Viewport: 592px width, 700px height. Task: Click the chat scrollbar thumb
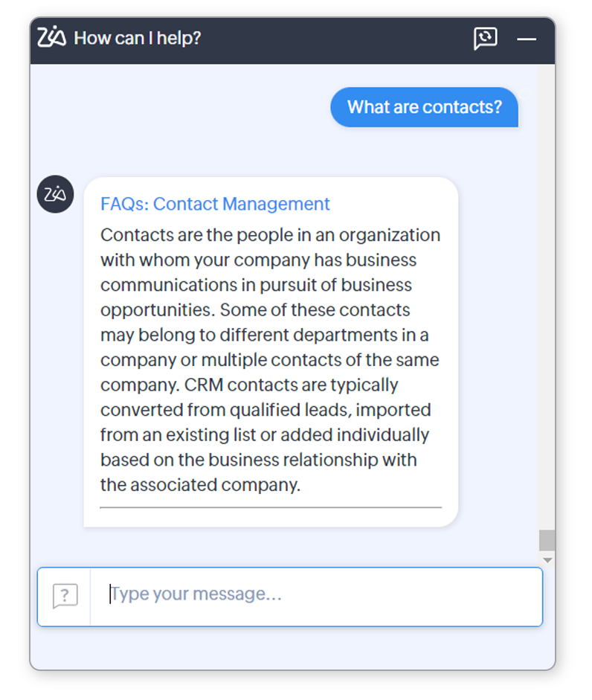point(547,539)
